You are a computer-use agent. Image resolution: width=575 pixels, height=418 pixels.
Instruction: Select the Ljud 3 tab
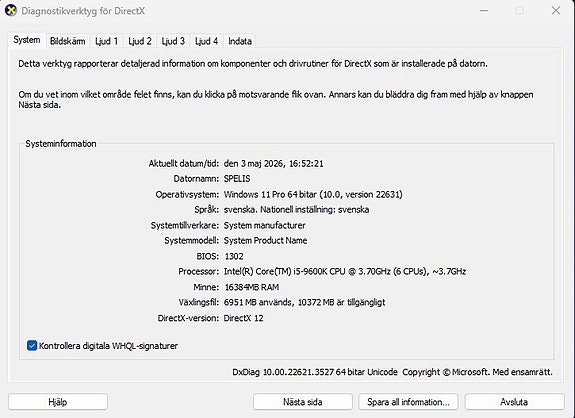(x=173, y=41)
